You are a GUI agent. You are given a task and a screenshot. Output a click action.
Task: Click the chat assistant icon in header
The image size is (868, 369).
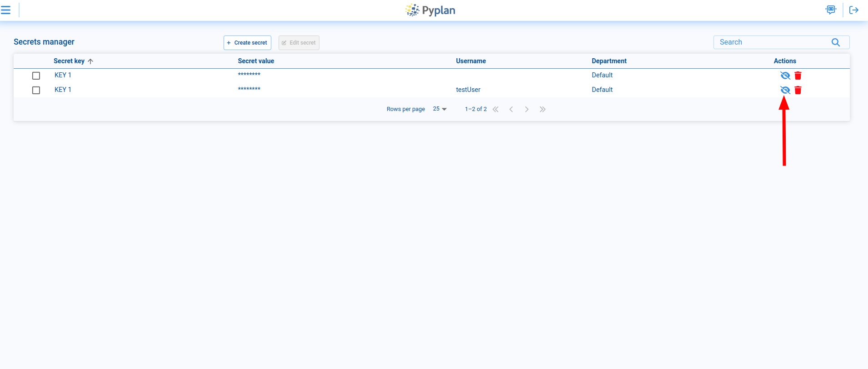[831, 10]
